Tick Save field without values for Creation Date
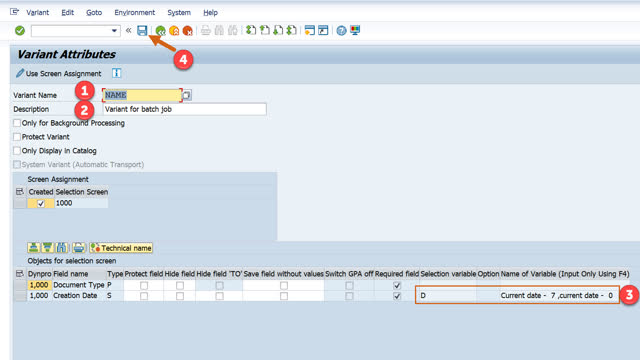The height and width of the screenshot is (360, 640). (x=284, y=296)
